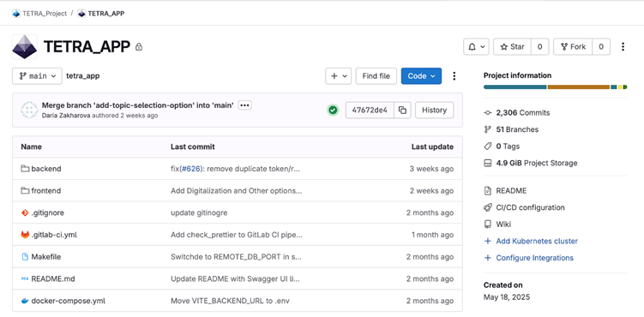
Task: Click Daria Zakharova's commit avatar
Action: click(29, 110)
